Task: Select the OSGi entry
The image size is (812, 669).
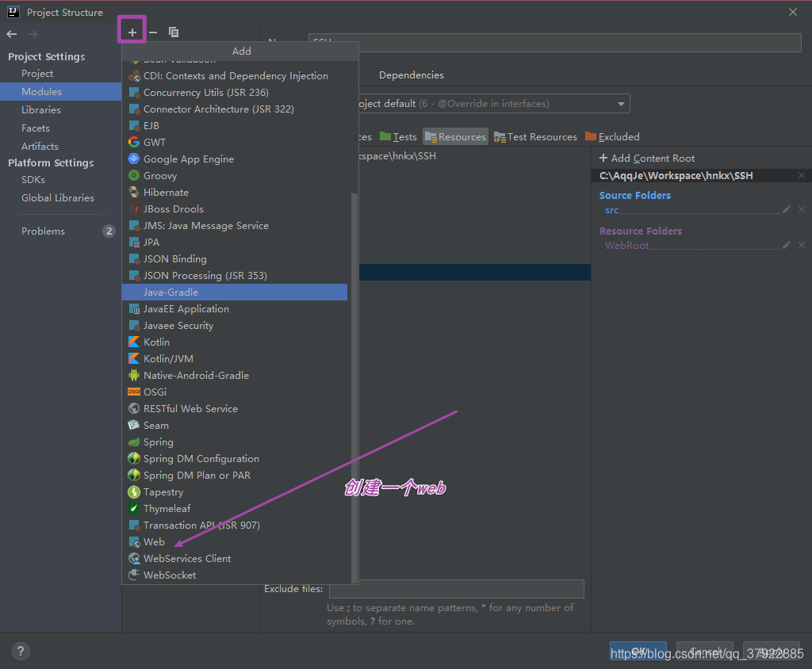Action: [x=235, y=392]
